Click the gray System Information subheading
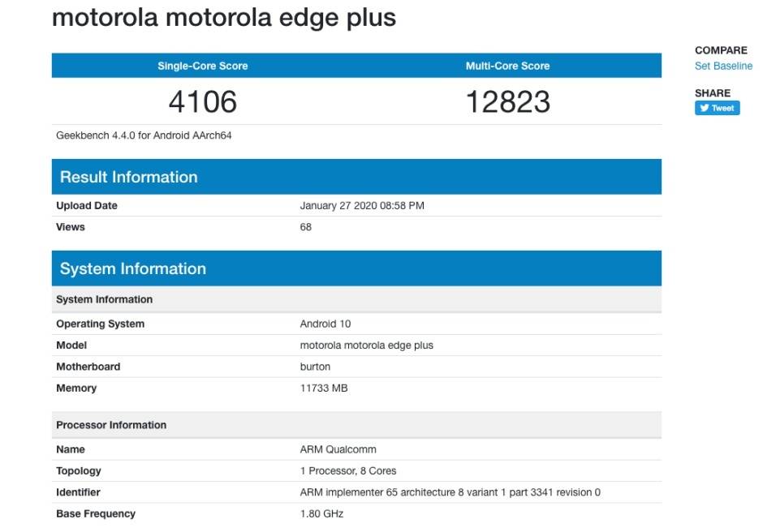Screen dimensions: 763x532 [356, 299]
